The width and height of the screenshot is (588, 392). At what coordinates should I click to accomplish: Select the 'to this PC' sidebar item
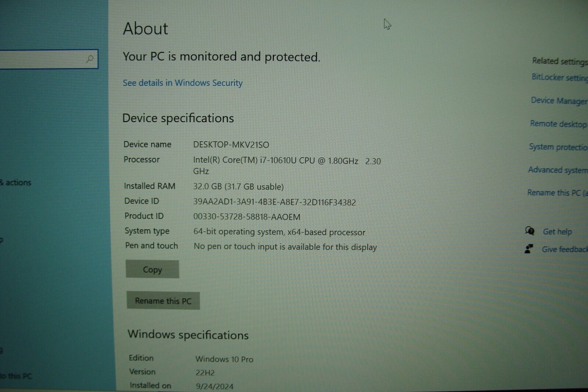click(16, 376)
